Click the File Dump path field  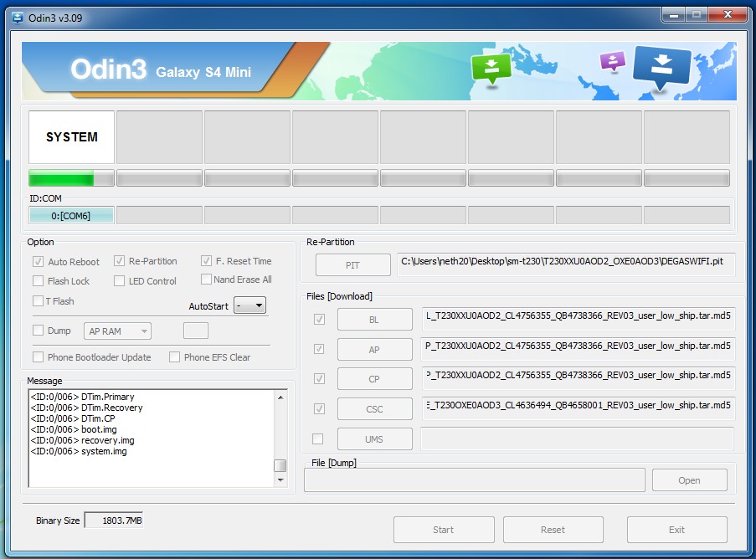click(475, 480)
